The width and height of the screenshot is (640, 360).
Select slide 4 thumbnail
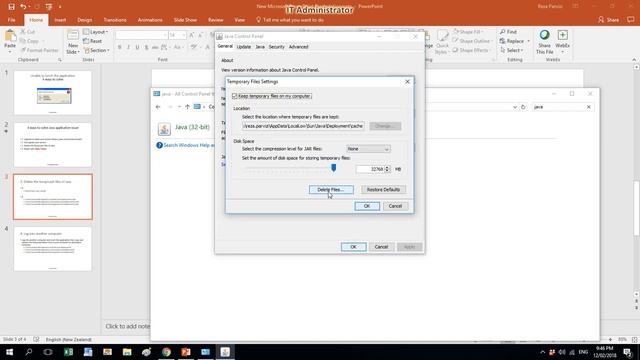(x=53, y=249)
